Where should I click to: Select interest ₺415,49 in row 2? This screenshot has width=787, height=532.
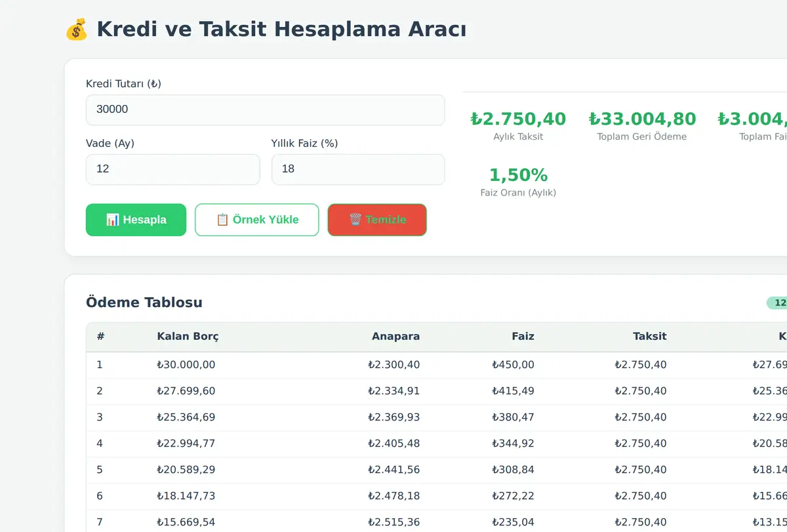tap(513, 391)
